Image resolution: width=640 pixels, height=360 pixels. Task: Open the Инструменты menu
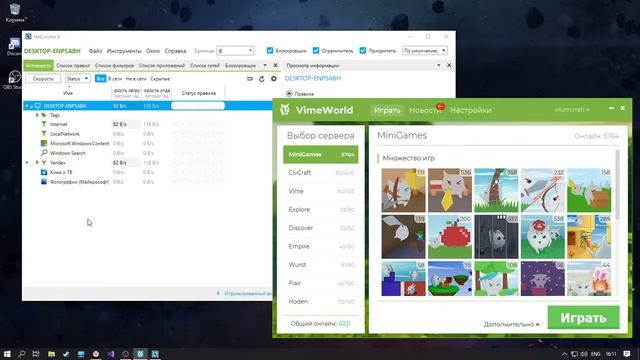pyautogui.click(x=124, y=51)
